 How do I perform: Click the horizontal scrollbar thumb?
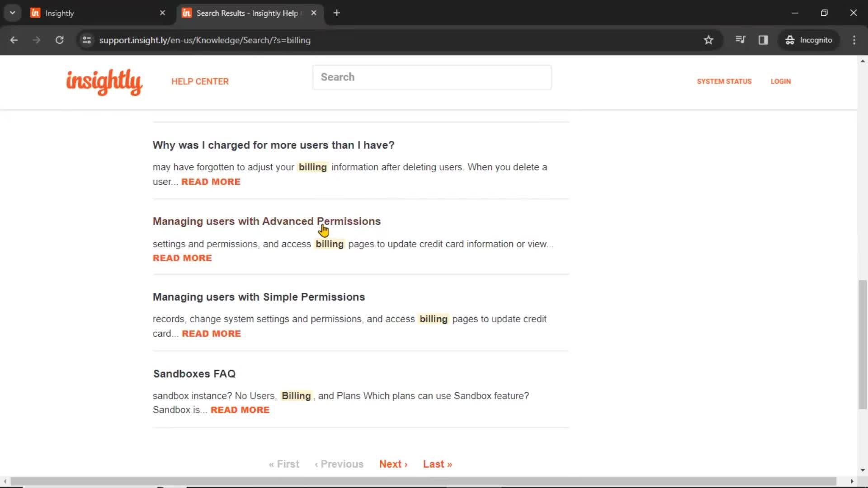(423, 481)
